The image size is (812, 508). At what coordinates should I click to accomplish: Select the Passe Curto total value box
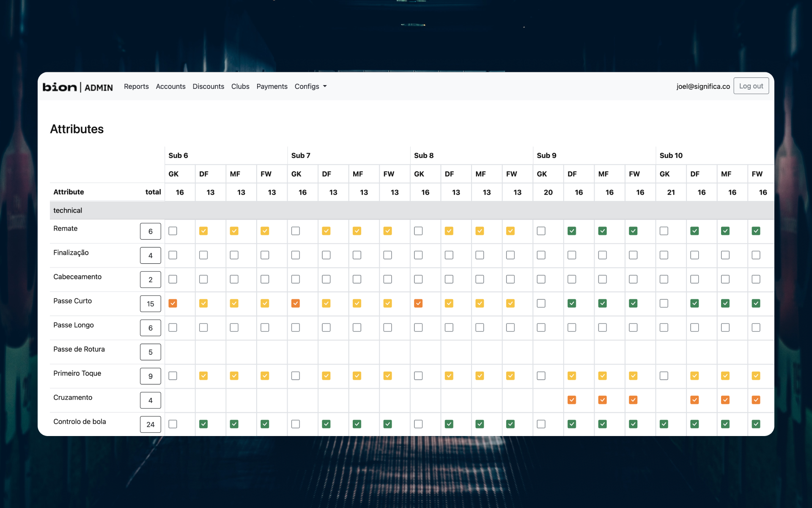click(x=151, y=304)
